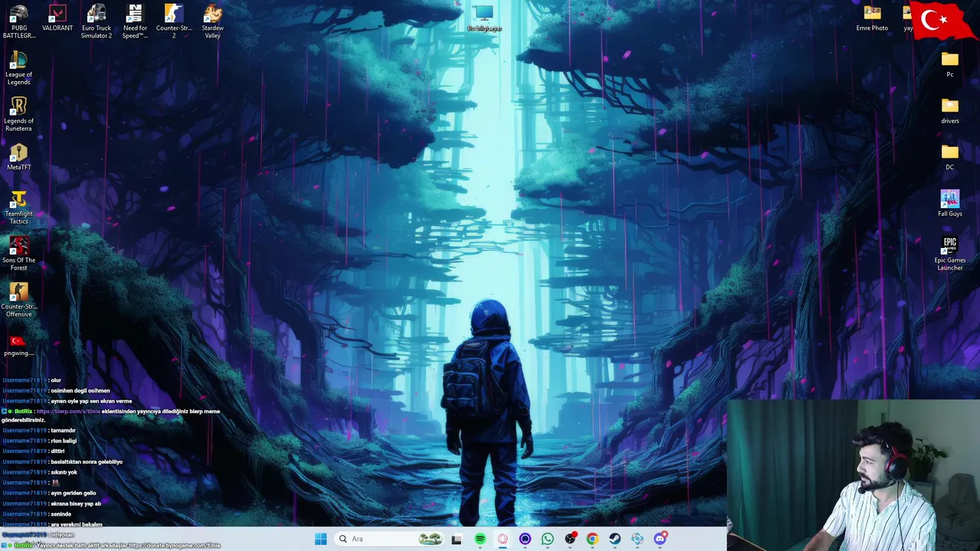This screenshot has height=551, width=980.
Task: Open Counter-Strike Offensive desktop shortcut
Action: click(x=19, y=300)
